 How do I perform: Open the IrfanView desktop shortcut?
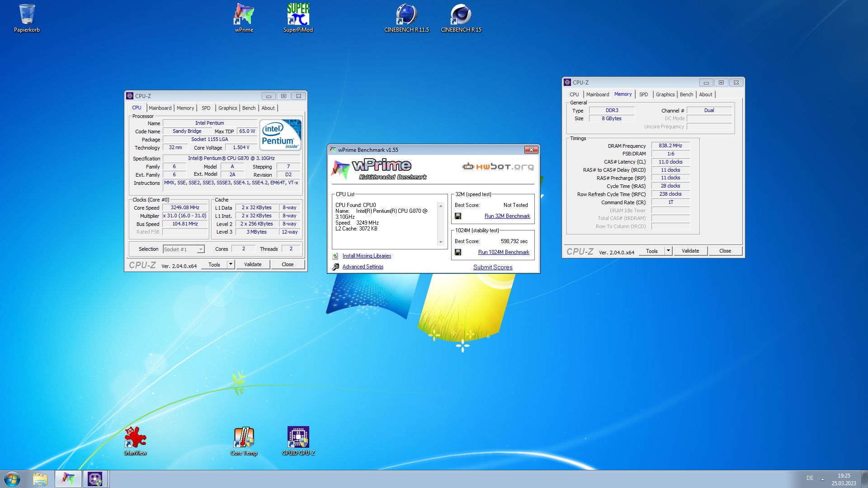[x=135, y=441]
